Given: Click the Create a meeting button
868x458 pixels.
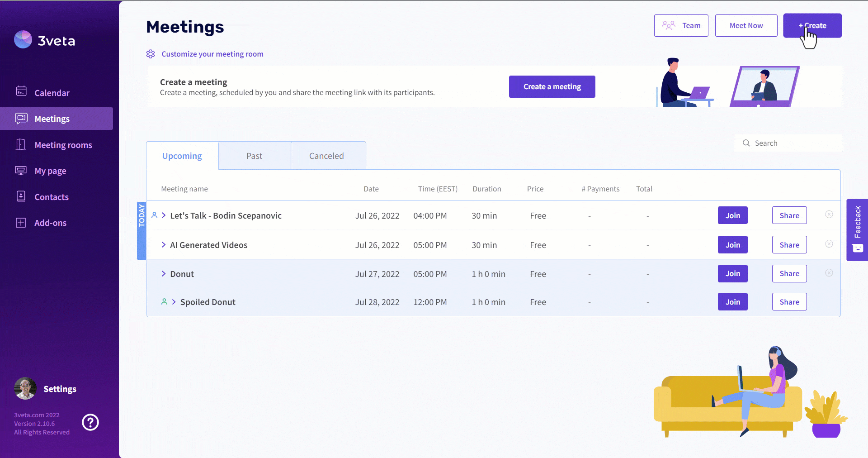Looking at the screenshot, I should pyautogui.click(x=552, y=86).
